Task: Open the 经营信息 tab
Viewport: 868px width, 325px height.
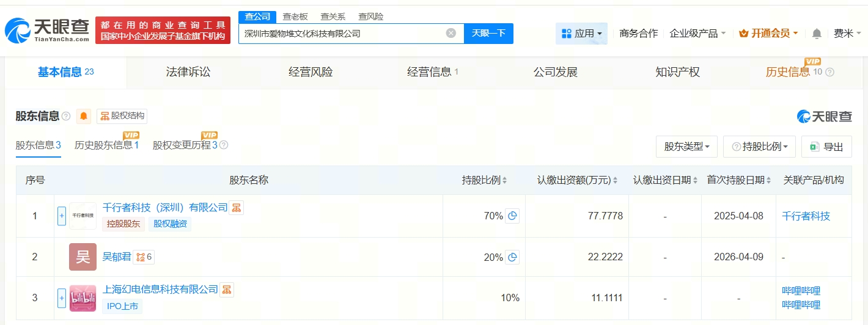Action: (x=433, y=72)
